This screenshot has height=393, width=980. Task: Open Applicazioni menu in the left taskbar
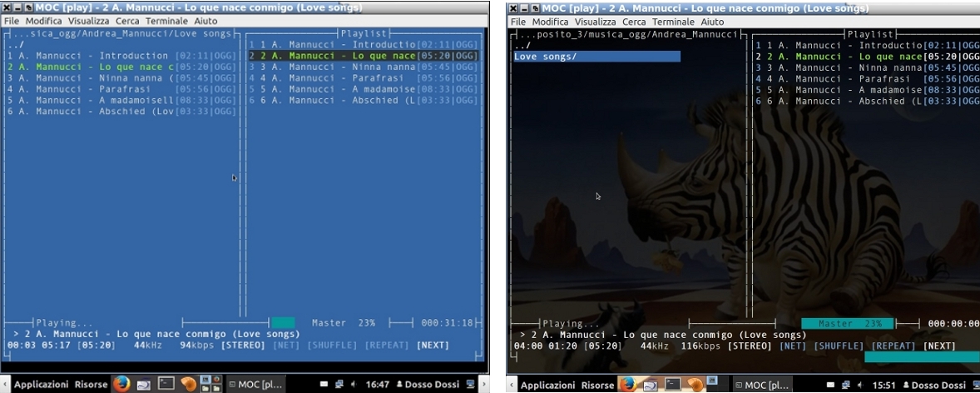pos(42,384)
